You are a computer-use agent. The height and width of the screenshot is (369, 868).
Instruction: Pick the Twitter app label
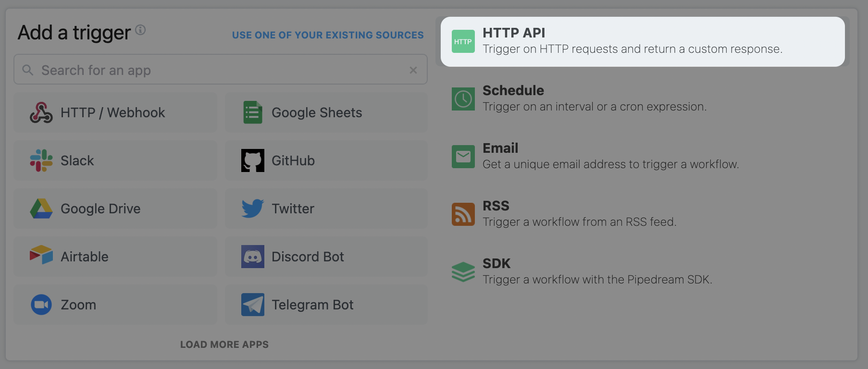pos(293,209)
